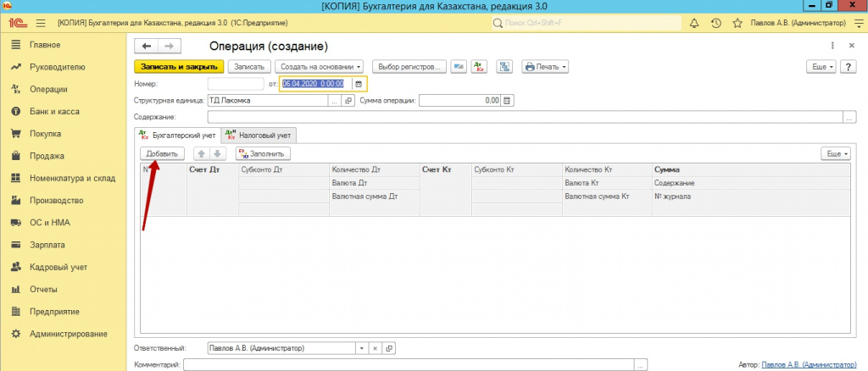Open form options three-dot menu

point(832,46)
